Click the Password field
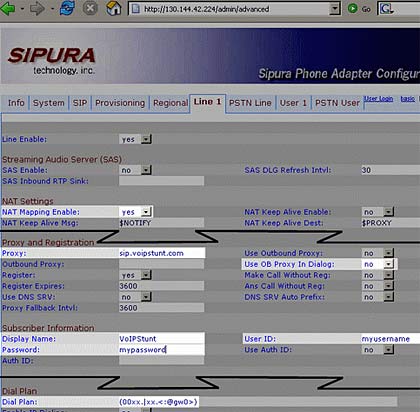This screenshot has width=420, height=412. (x=162, y=350)
